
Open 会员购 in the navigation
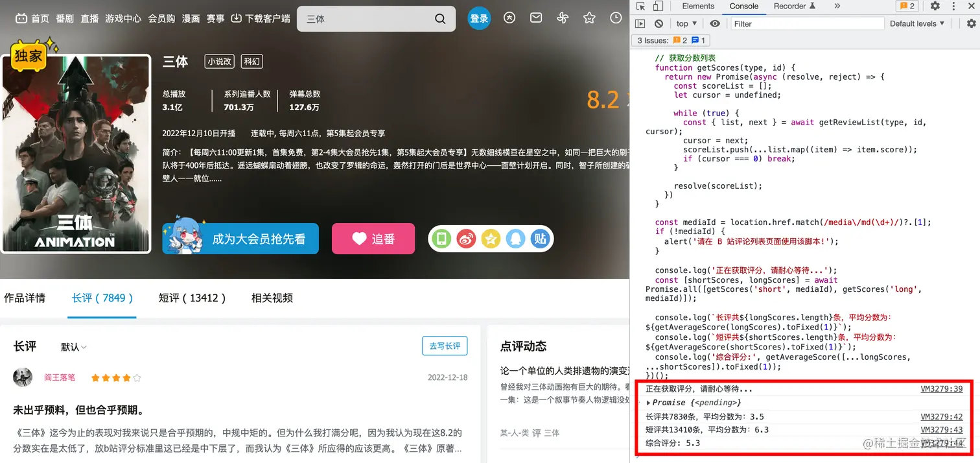click(x=161, y=18)
